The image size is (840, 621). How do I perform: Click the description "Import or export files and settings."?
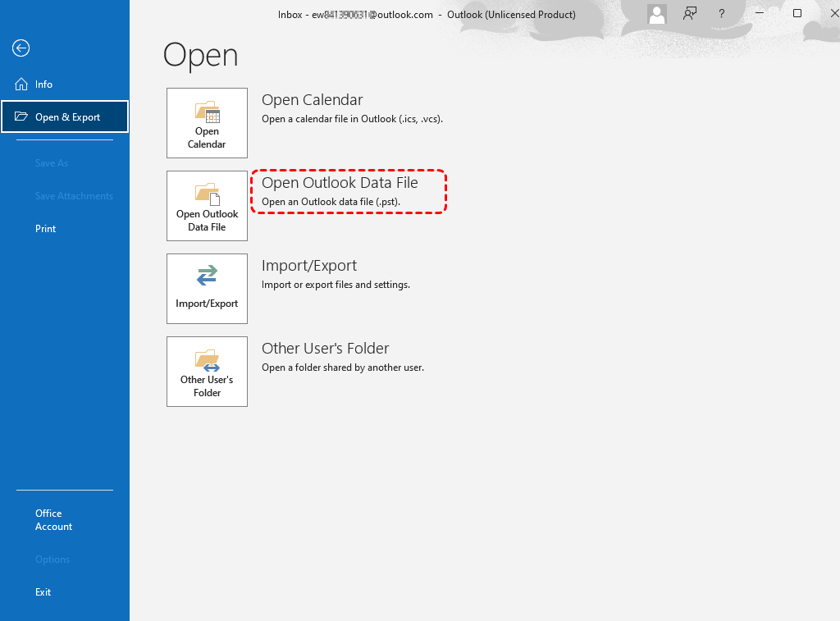tap(336, 285)
